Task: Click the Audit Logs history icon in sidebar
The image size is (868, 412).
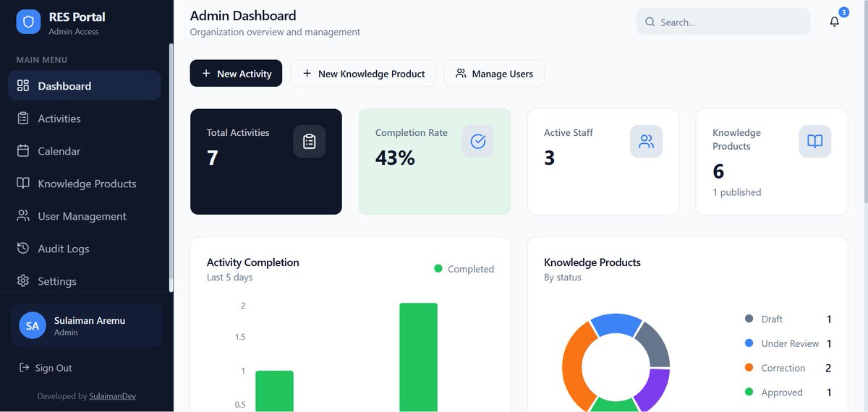Action: 23,248
